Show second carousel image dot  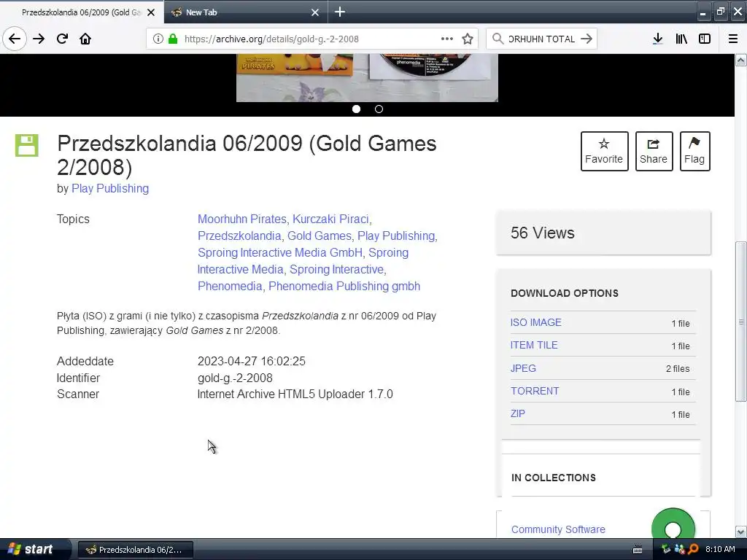[x=379, y=109]
